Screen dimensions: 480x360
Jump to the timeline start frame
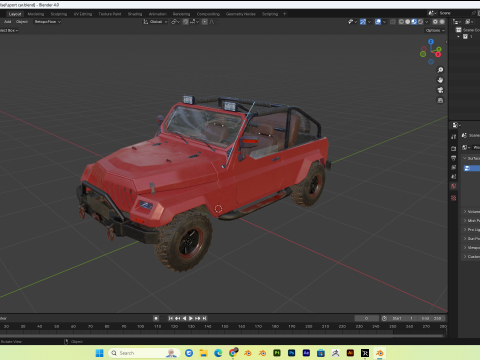[x=170, y=318]
